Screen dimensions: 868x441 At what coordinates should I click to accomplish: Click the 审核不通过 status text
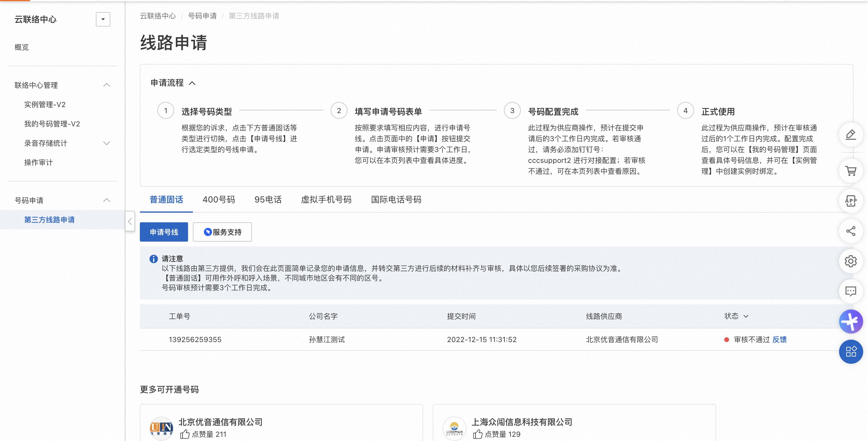pos(752,340)
